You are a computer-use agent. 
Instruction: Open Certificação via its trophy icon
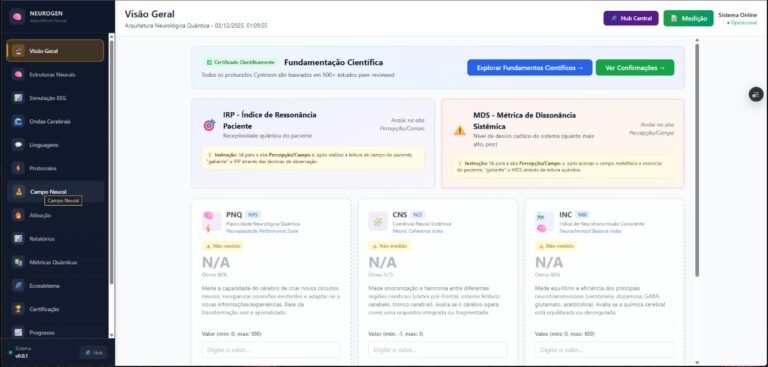click(x=18, y=309)
